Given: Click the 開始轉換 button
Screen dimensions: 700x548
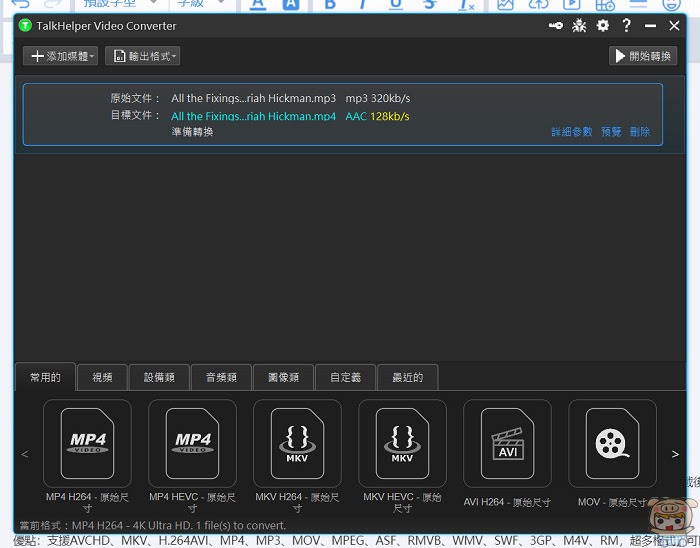Looking at the screenshot, I should click(643, 56).
